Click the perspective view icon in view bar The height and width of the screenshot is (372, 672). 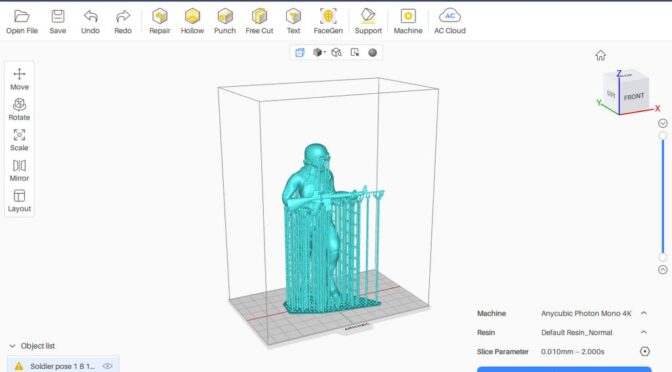[x=300, y=52]
